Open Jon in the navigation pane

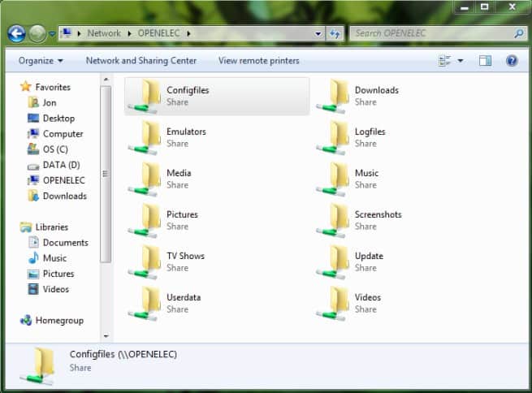[50, 103]
